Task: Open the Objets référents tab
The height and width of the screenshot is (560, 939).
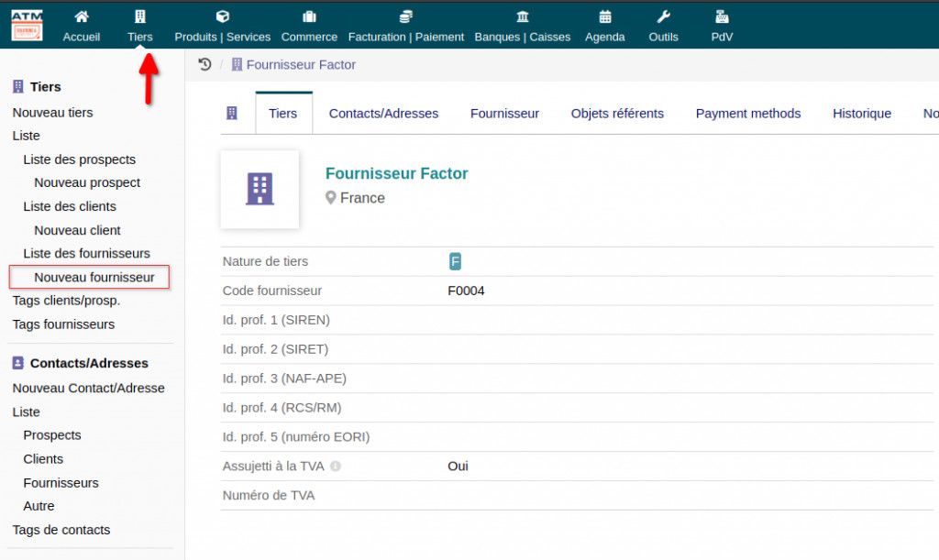Action: 617,113
